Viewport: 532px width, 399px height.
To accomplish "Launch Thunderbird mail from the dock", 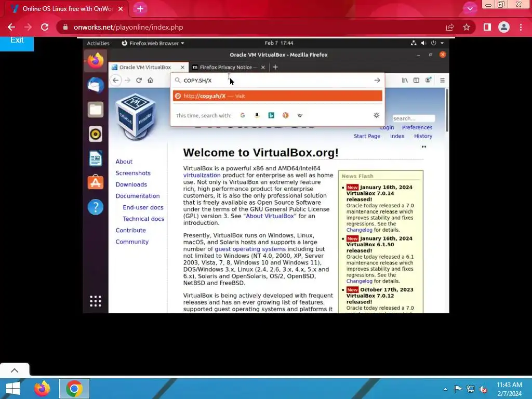I will click(96, 85).
